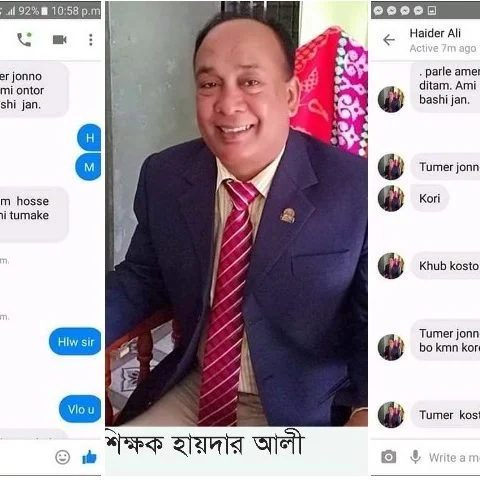The height and width of the screenshot is (483, 480).
Task: Select the 'Hlw sir' sent message bubble
Action: (75, 342)
